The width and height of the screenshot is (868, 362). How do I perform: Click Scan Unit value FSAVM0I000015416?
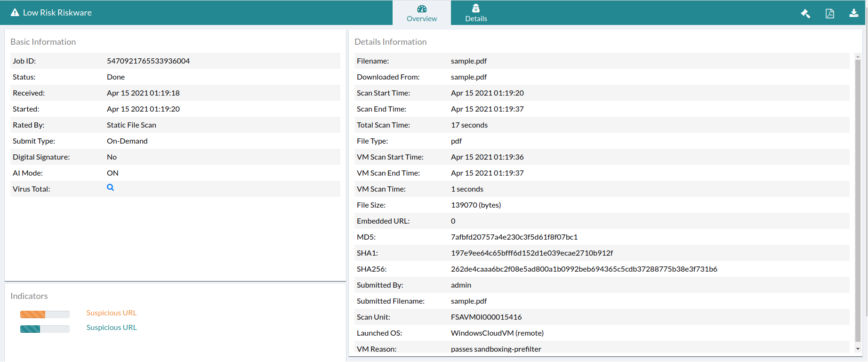[x=486, y=317]
